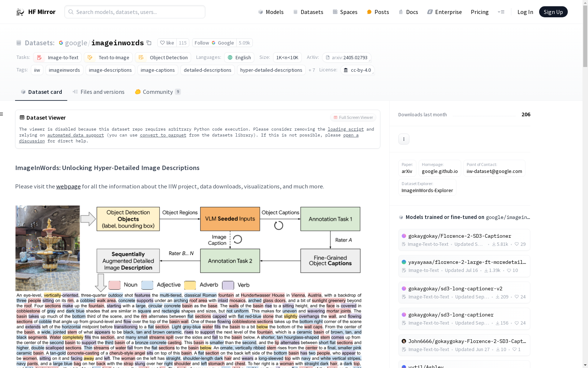Open the Posts navigation item
This screenshot has height=368, width=588.
(378, 12)
